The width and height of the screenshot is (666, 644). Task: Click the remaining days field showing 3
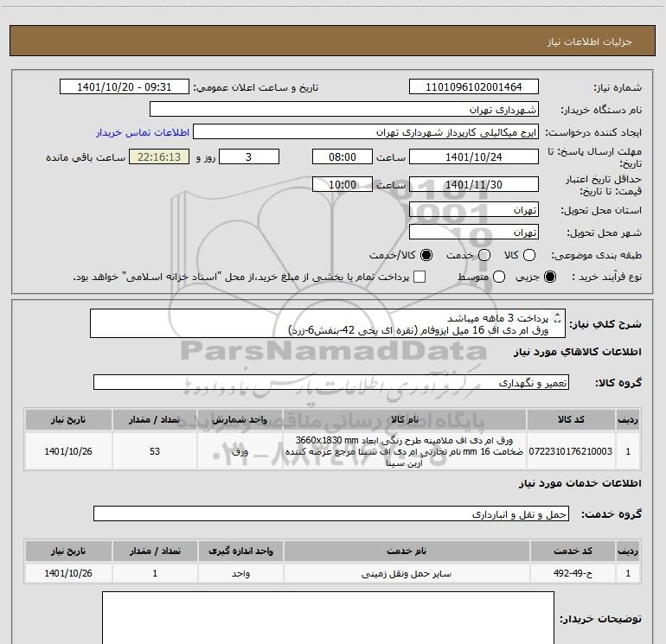249,156
